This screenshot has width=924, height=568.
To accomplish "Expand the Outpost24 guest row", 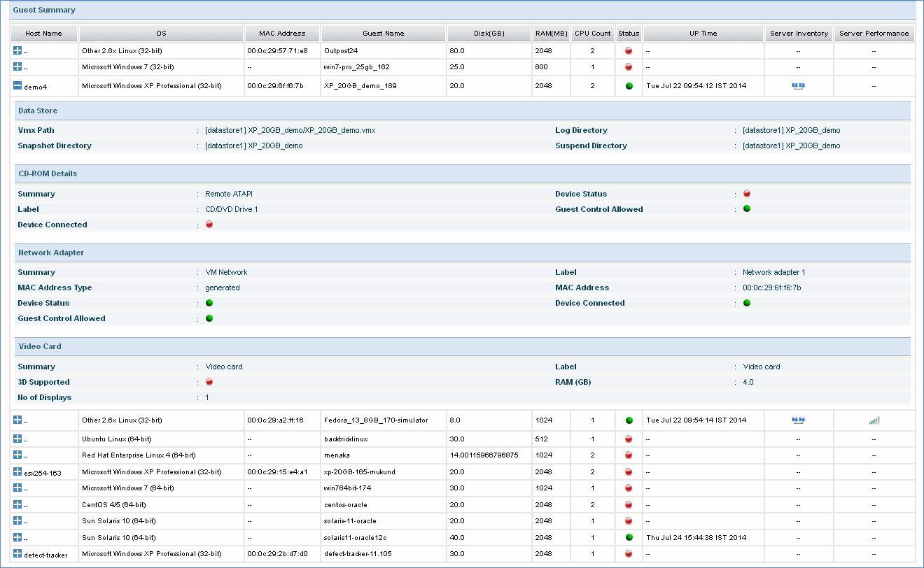I will tap(17, 51).
